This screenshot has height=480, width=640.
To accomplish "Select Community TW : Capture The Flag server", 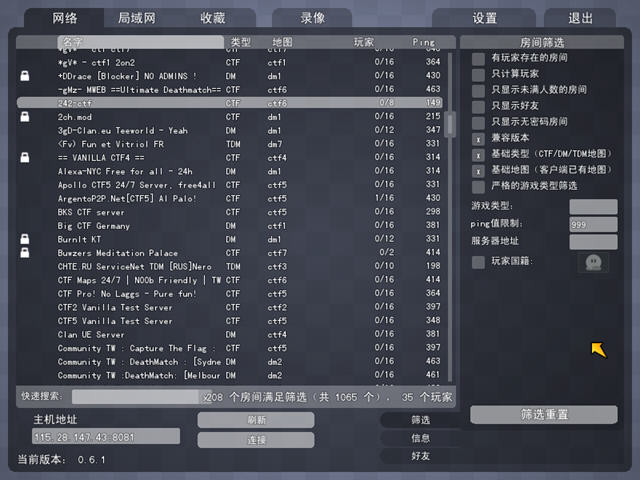I will 229,348.
